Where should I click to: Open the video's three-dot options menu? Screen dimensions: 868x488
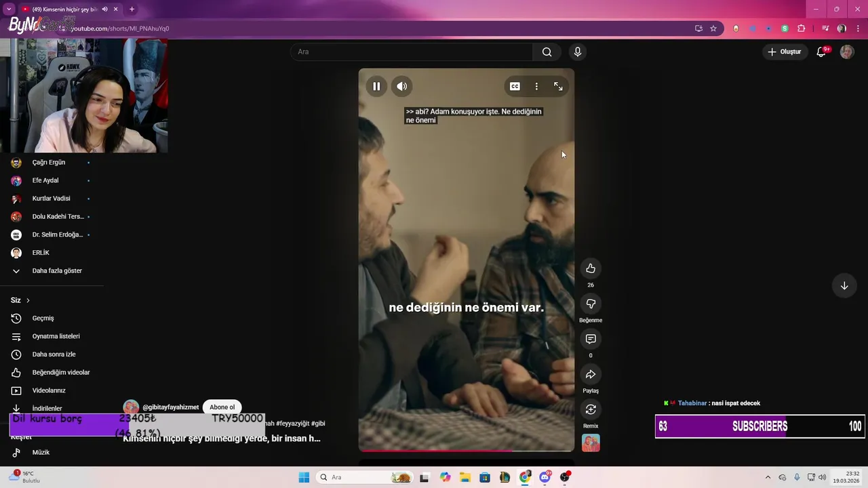[x=536, y=86]
